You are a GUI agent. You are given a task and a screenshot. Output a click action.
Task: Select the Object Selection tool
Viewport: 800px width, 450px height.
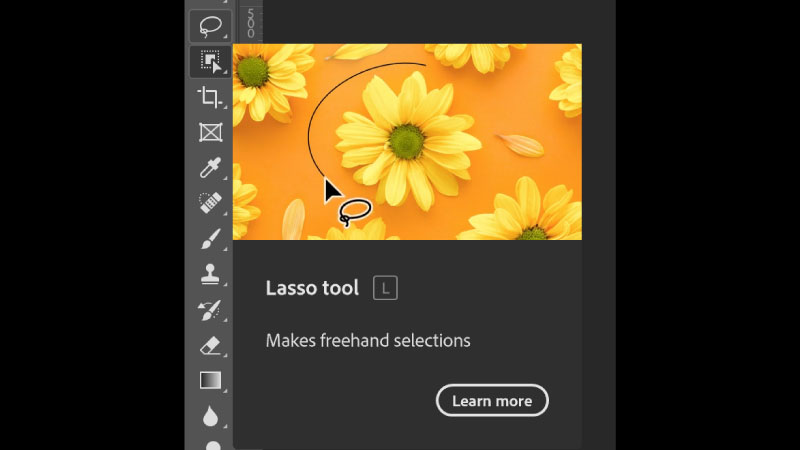[x=210, y=62]
